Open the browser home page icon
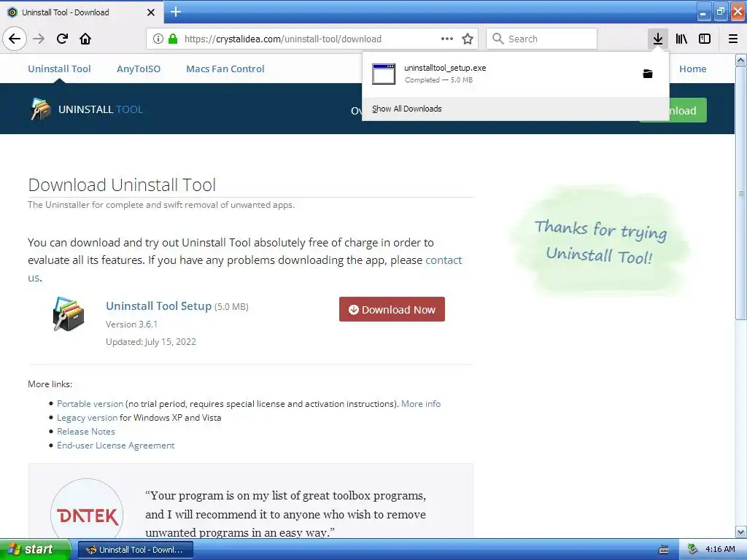The width and height of the screenshot is (747, 560). click(85, 39)
